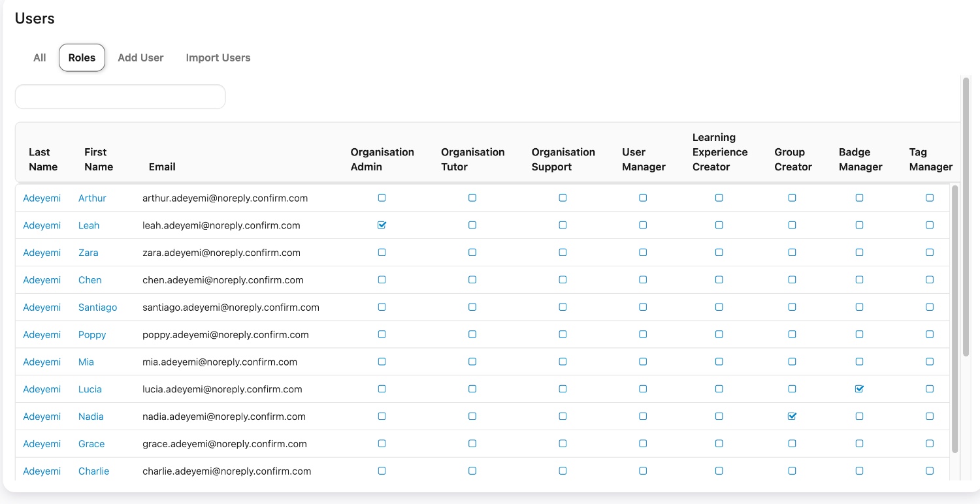
Task: Click the user table's inner vertical scrollbar
Action: tap(955, 319)
